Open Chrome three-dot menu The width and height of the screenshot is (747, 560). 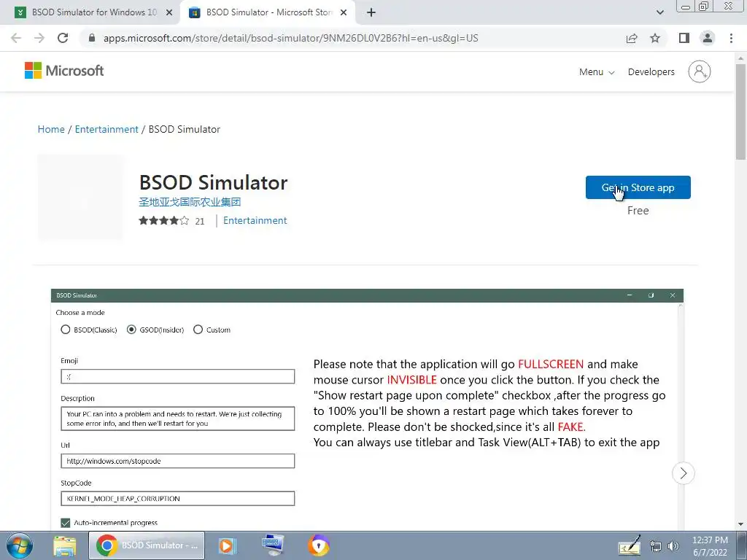[x=731, y=38]
